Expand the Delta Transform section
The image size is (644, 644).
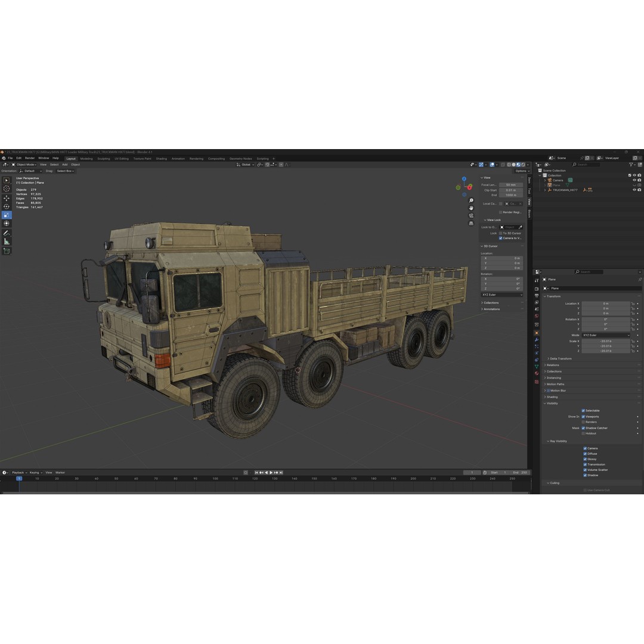tap(559, 359)
